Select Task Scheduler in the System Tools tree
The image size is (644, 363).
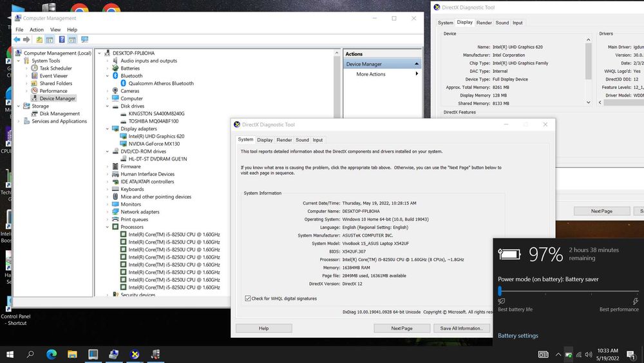coord(55,68)
